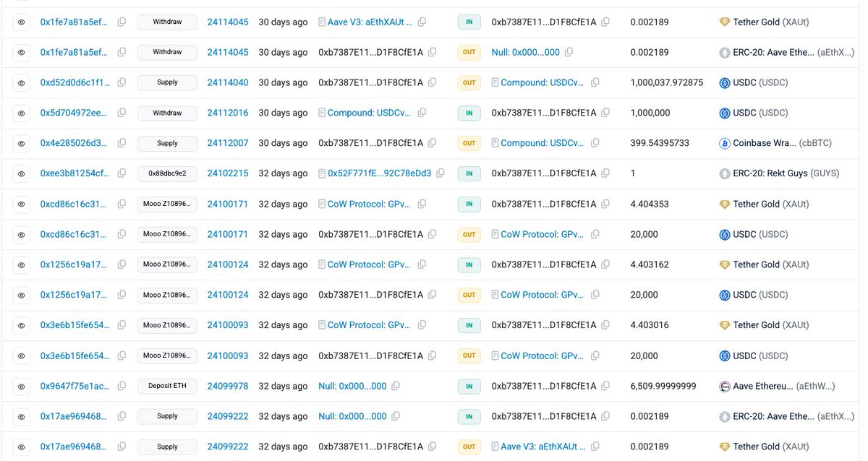Select the amount 6,509.99999999
This screenshot has width=868, height=461.
(663, 387)
